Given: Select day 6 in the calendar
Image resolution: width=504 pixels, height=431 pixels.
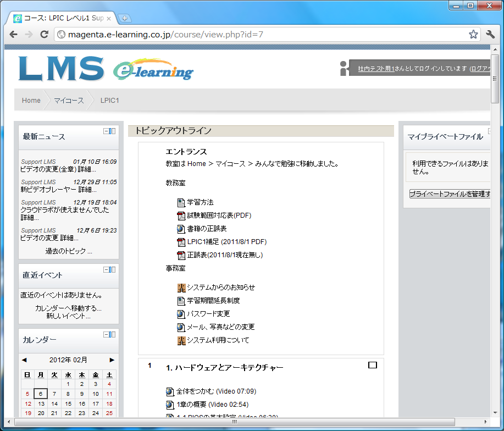Looking at the screenshot, I should point(41,394).
